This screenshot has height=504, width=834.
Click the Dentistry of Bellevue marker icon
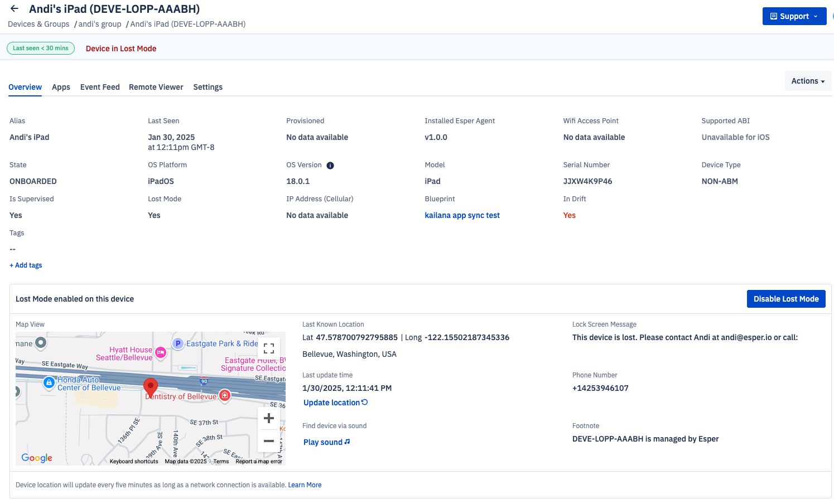coord(225,395)
